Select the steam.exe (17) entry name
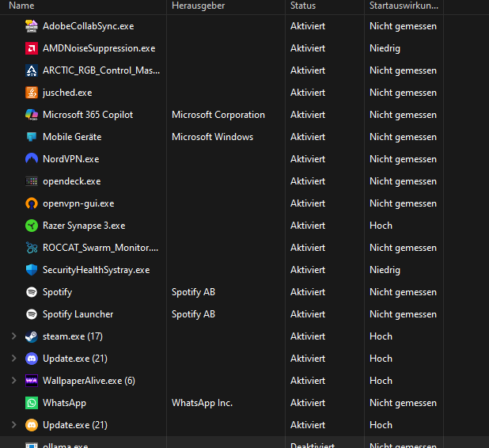Image resolution: width=489 pixels, height=448 pixels. [73, 336]
